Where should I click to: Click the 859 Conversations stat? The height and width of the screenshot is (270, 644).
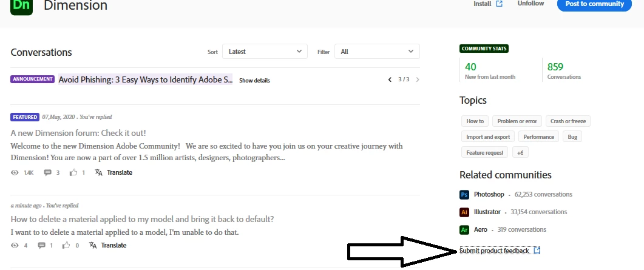tap(564, 70)
